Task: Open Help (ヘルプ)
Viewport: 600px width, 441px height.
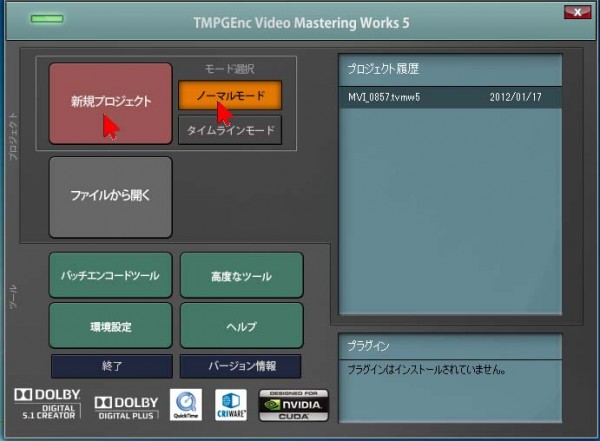Action: pyautogui.click(x=241, y=325)
